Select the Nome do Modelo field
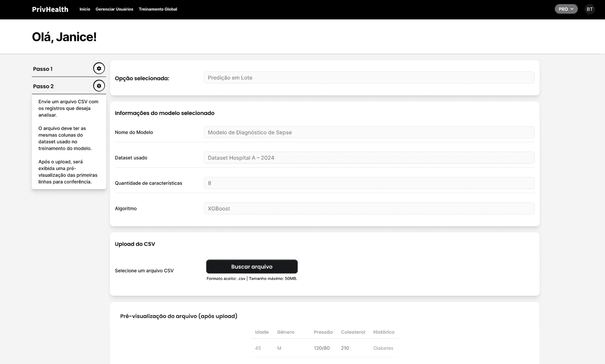 (369, 132)
